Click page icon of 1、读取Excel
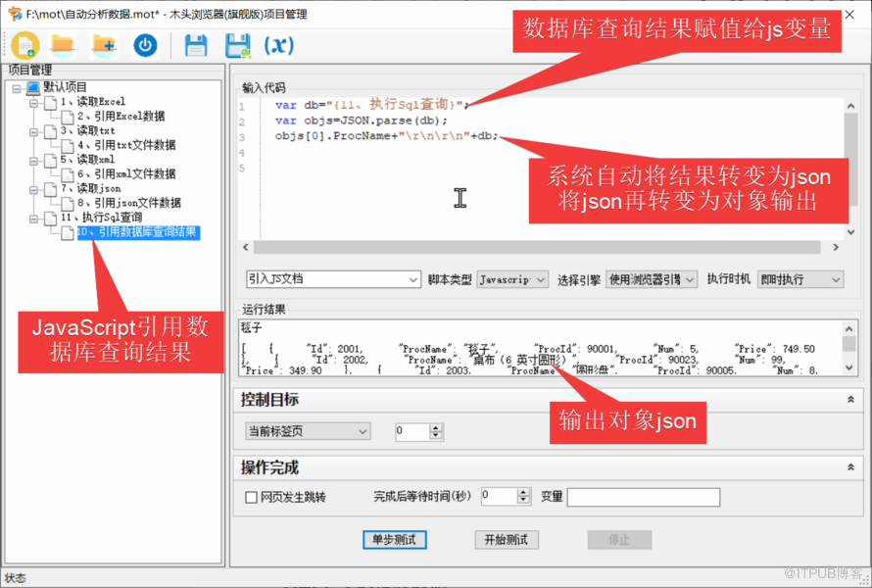Screen dimensions: 872x588 [x=51, y=102]
